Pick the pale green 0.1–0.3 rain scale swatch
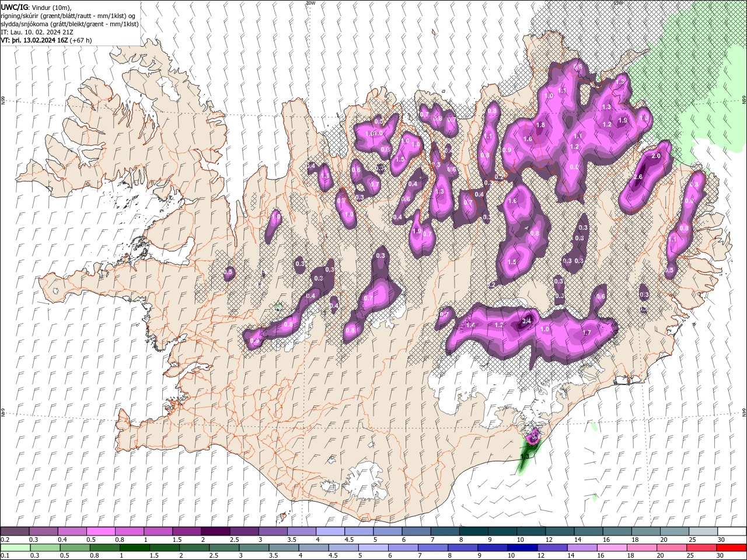Screen dimensions: 747x560 tap(15, 548)
